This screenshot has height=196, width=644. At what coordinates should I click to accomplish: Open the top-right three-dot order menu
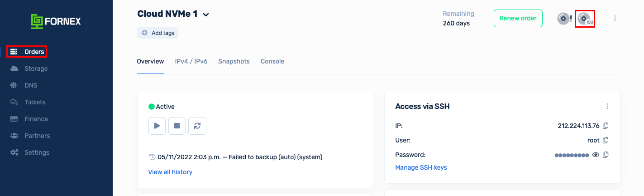coord(615,19)
